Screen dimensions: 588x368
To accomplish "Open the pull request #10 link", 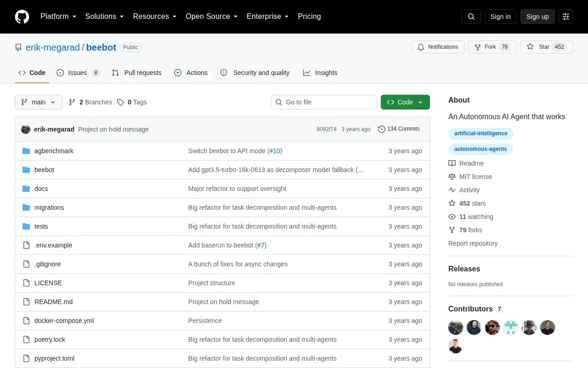I will tap(275, 151).
